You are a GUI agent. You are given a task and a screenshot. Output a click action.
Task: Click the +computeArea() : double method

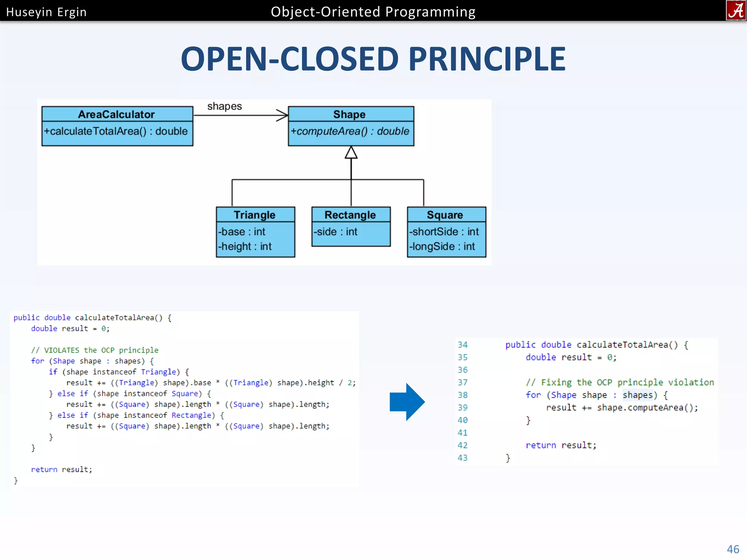click(350, 131)
